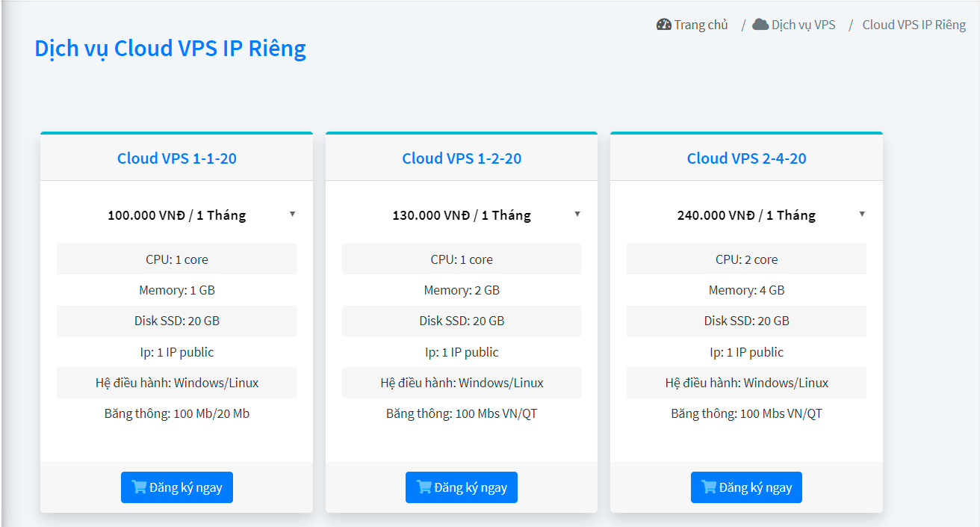Open Dịch vụ VPS breadcrumb link

pyautogui.click(x=803, y=25)
